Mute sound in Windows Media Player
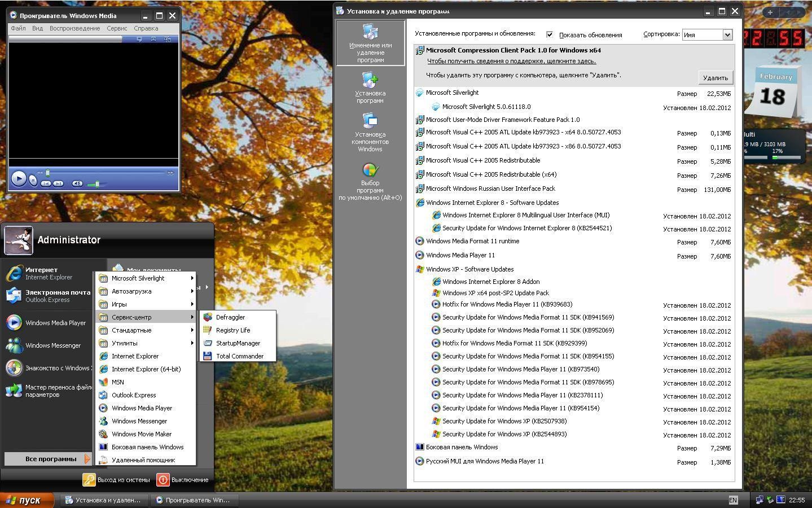The image size is (812, 508). 77,183
